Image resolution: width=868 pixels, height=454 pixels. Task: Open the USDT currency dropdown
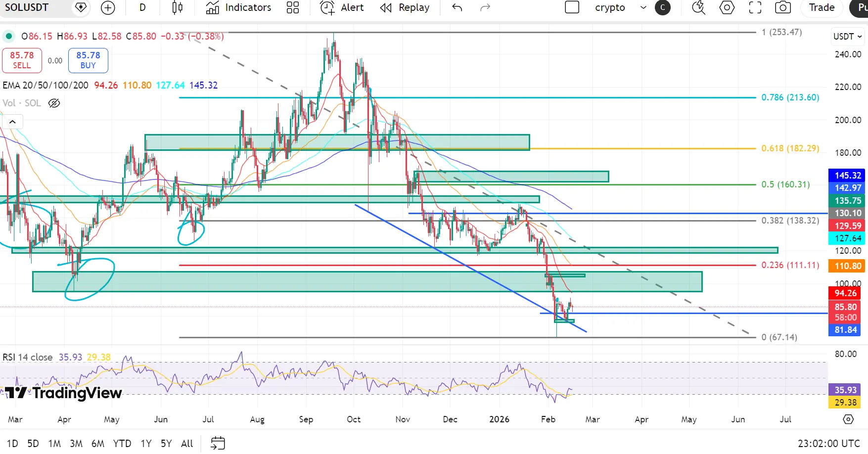tap(848, 36)
